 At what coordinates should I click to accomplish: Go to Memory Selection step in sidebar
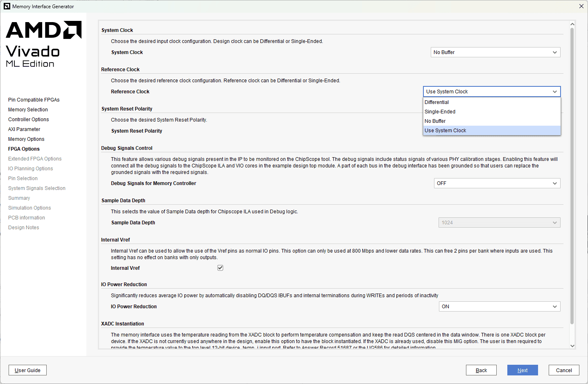point(28,110)
